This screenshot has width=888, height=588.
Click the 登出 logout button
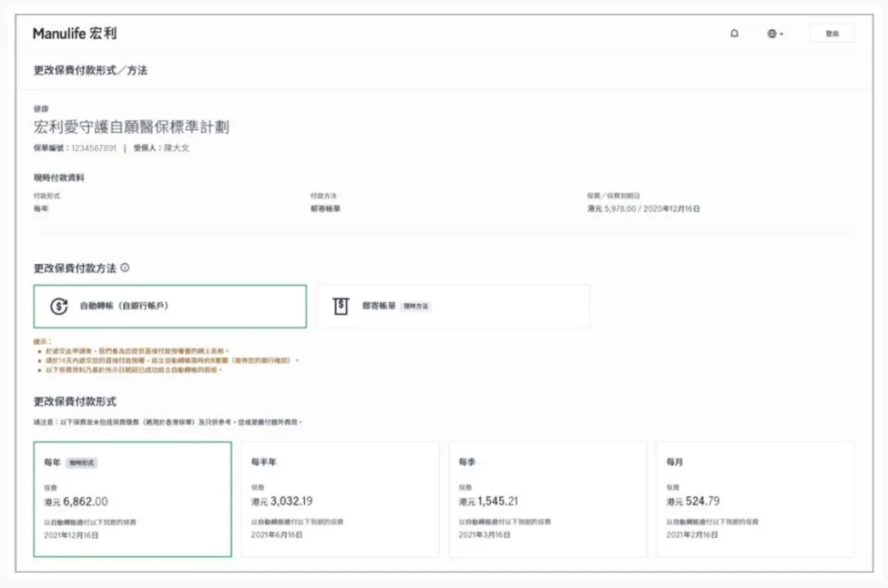(x=831, y=34)
